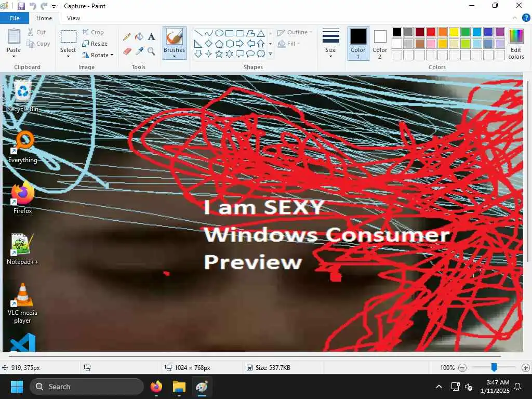Activate Color 2 background selector
Image resolution: width=532 pixels, height=399 pixels.
click(380, 44)
